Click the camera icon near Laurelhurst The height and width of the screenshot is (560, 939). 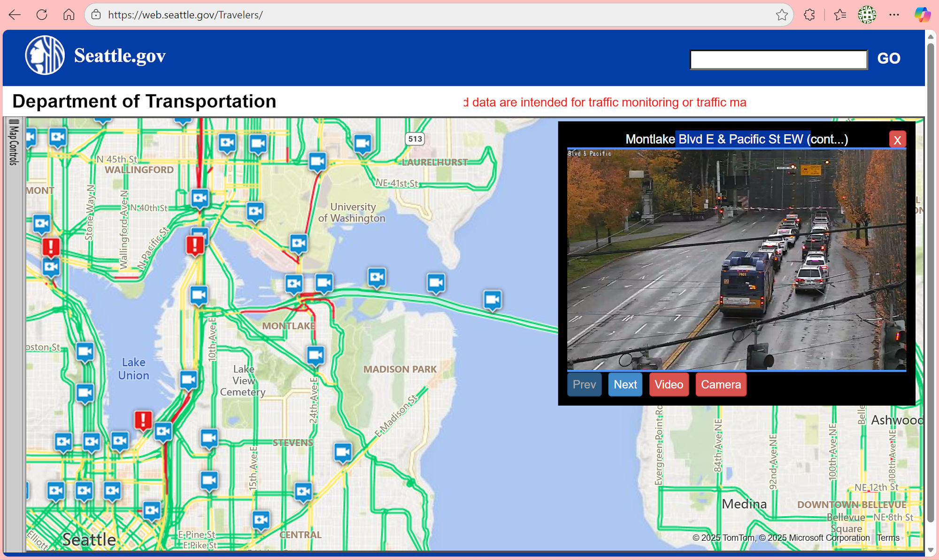[x=362, y=143]
